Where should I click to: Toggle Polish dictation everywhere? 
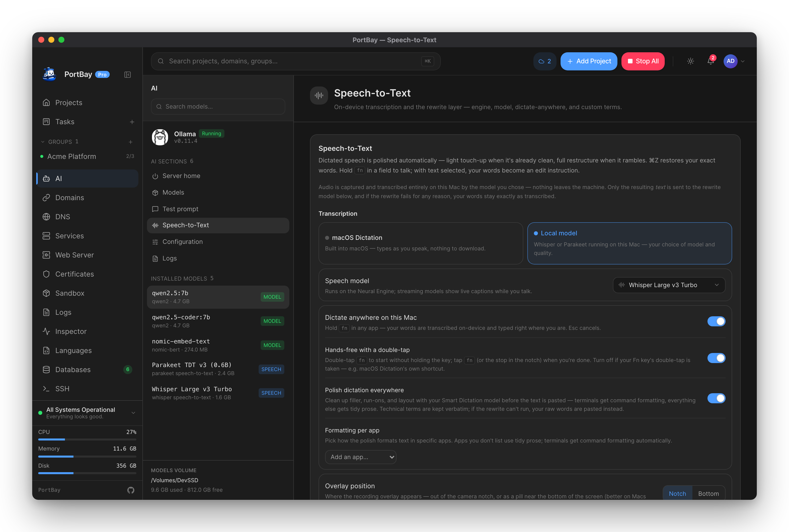click(x=716, y=398)
